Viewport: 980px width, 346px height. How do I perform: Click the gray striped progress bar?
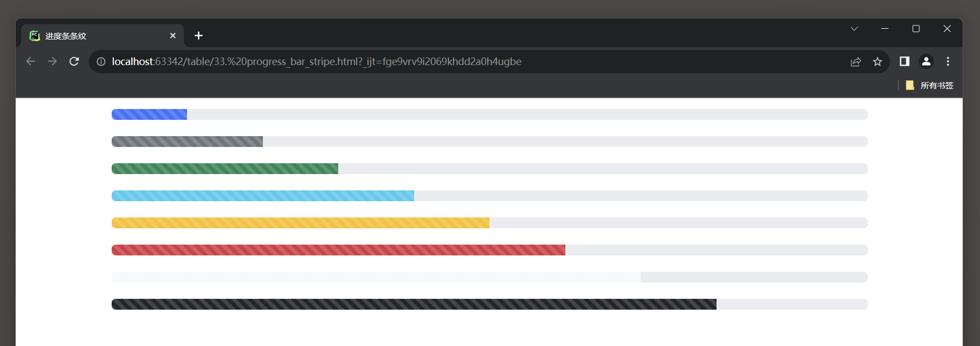[187, 142]
